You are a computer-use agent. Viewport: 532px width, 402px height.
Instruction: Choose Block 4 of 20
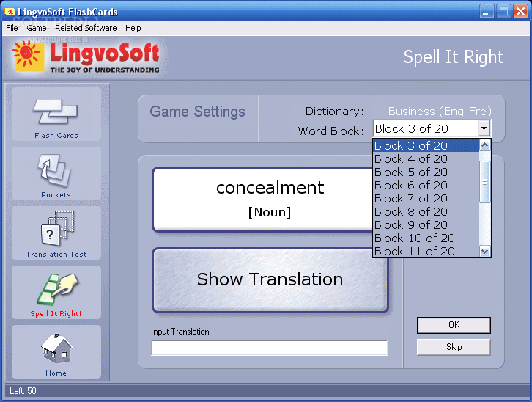click(426, 159)
